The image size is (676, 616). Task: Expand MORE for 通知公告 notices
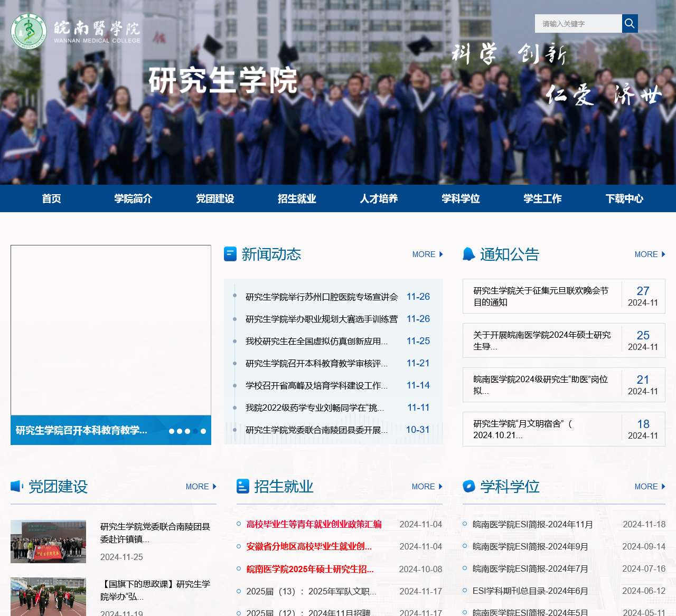coord(650,254)
